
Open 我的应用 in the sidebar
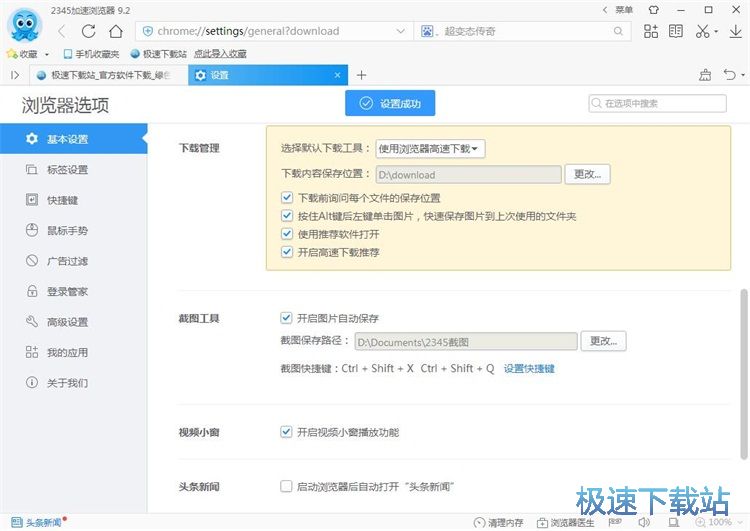74,353
